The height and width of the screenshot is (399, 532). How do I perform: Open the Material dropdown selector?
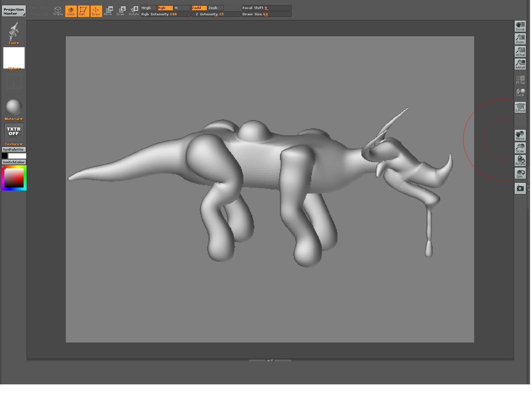tap(14, 119)
